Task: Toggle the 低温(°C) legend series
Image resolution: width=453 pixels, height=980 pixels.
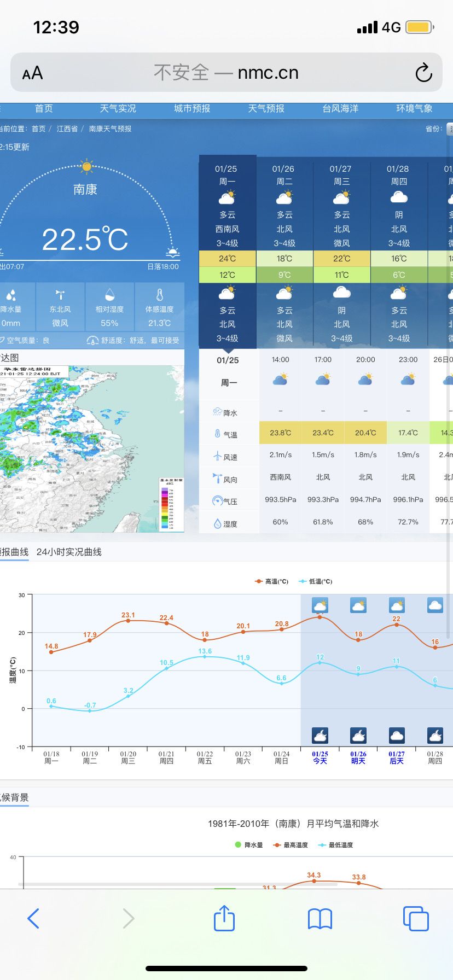Action: coord(316,581)
